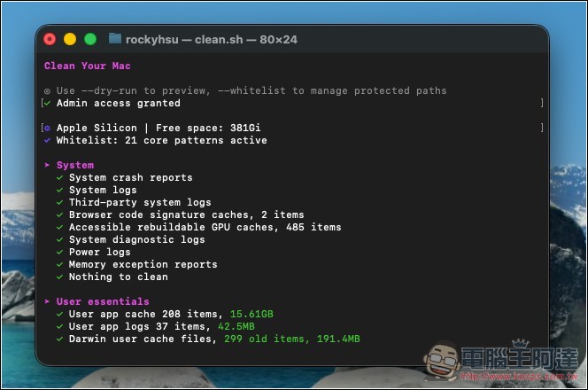
Task: Click the checkmark beside 'Power logs'
Action: coord(59,252)
